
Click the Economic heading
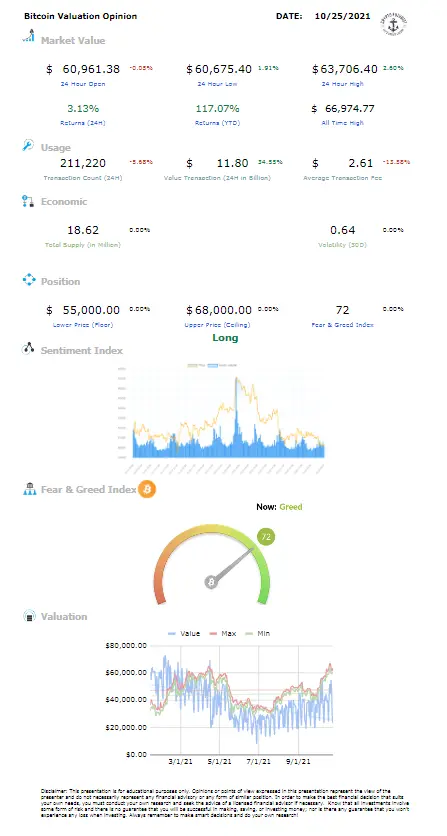click(64, 202)
